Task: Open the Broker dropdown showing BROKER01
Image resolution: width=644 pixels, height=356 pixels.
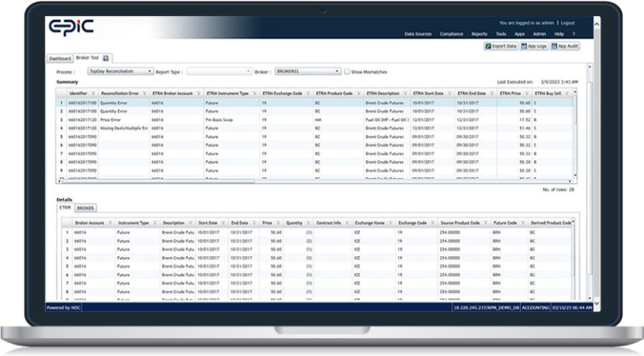Action: pos(337,72)
